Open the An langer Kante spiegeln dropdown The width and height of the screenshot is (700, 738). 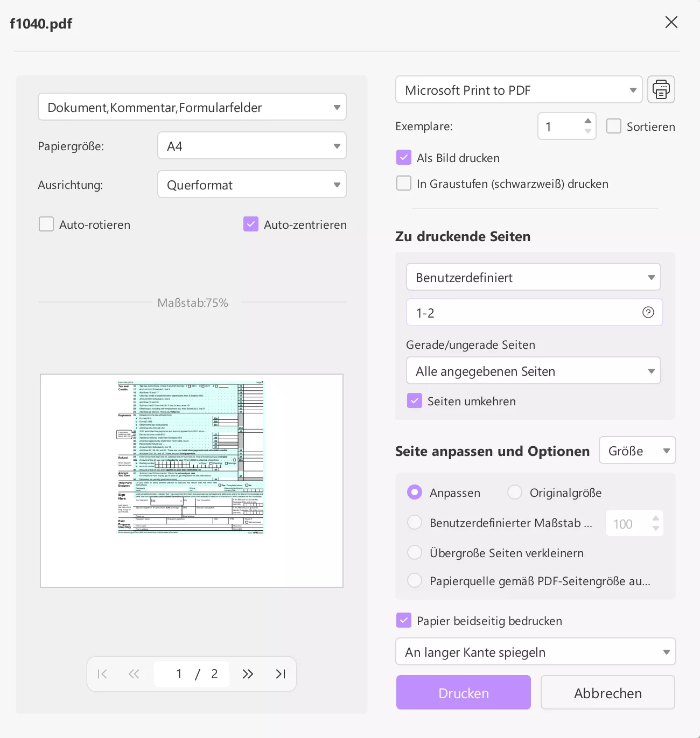[535, 652]
